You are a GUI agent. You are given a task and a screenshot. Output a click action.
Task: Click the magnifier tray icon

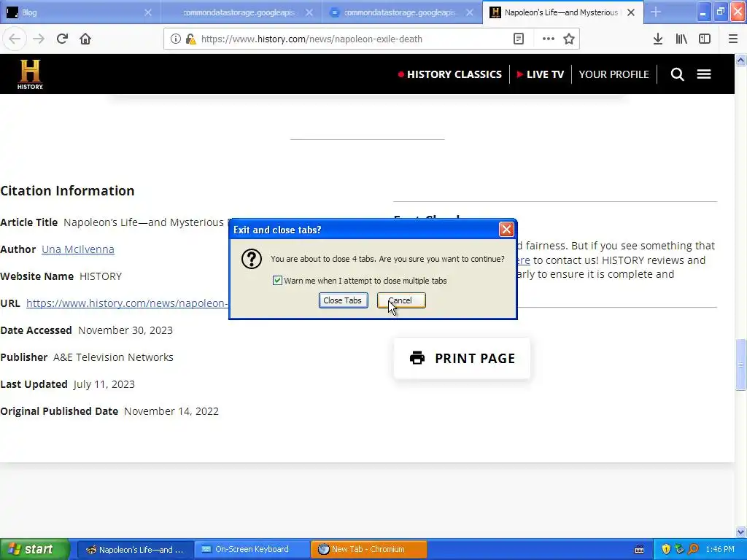(x=693, y=550)
